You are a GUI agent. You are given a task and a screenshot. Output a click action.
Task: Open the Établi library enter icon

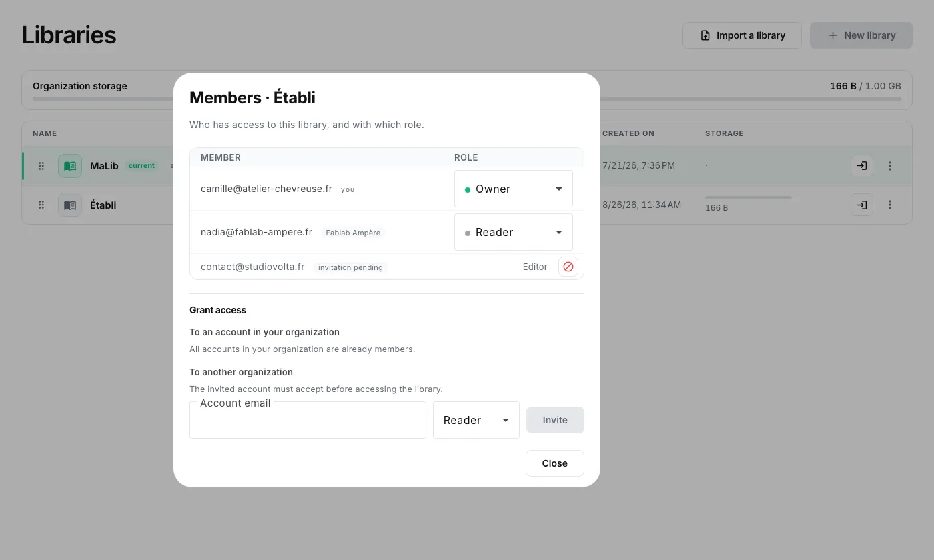tap(862, 205)
